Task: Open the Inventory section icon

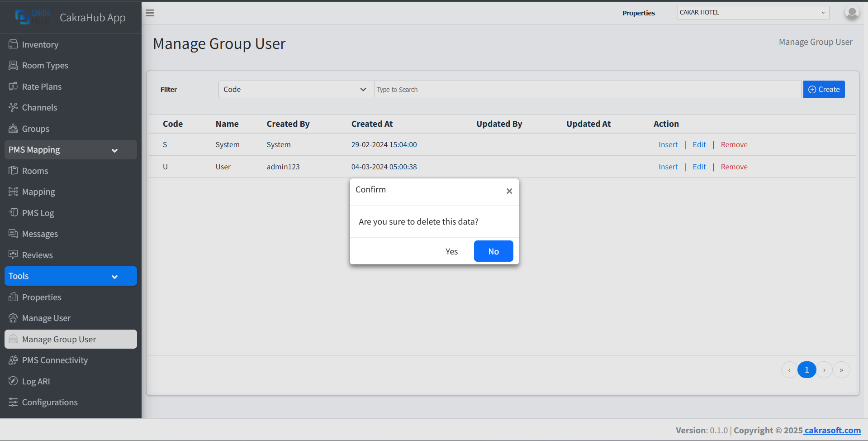Action: (x=13, y=44)
